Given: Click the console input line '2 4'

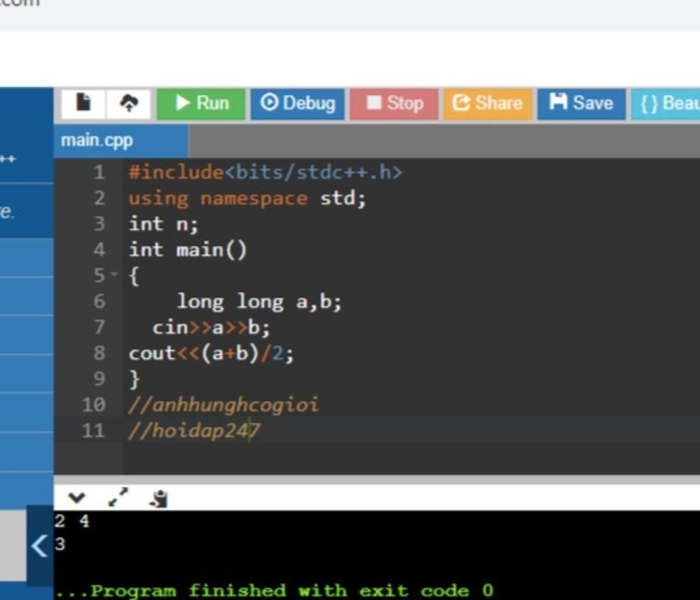Looking at the screenshot, I should pyautogui.click(x=72, y=521).
